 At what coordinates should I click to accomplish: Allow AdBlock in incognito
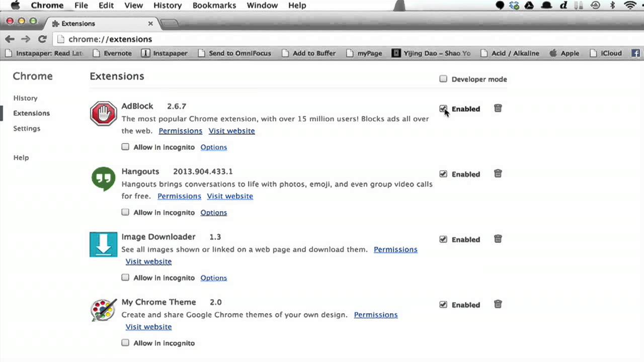click(125, 147)
